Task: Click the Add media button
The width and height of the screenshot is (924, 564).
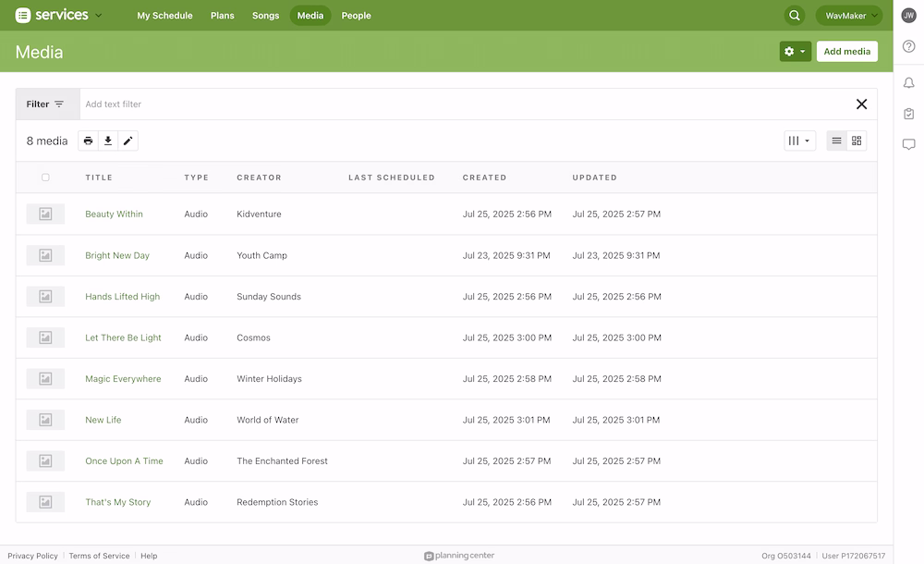Action: click(846, 52)
